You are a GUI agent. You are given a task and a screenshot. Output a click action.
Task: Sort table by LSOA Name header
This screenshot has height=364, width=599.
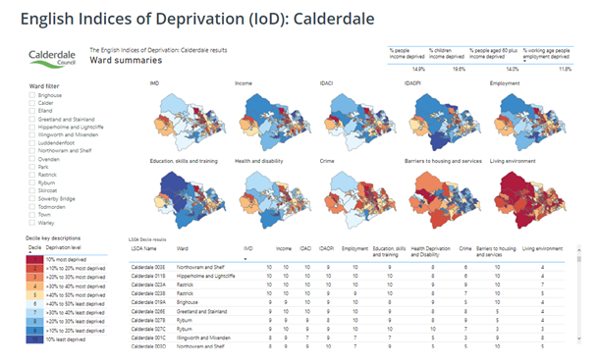pyautogui.click(x=143, y=249)
